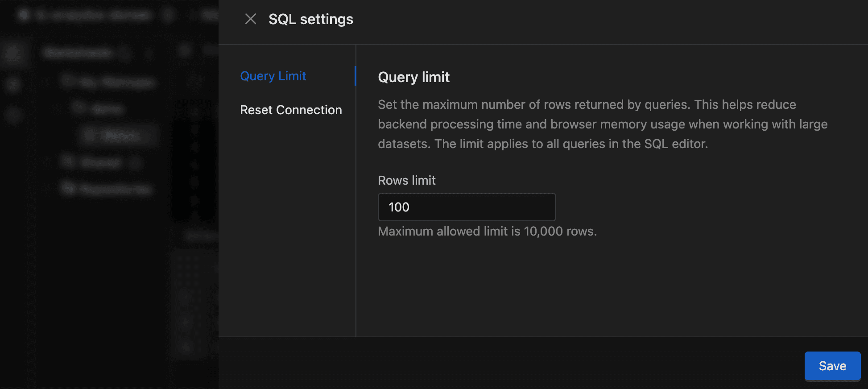This screenshot has height=389, width=868.
Task: Focus the input showing 100
Action: (x=467, y=207)
